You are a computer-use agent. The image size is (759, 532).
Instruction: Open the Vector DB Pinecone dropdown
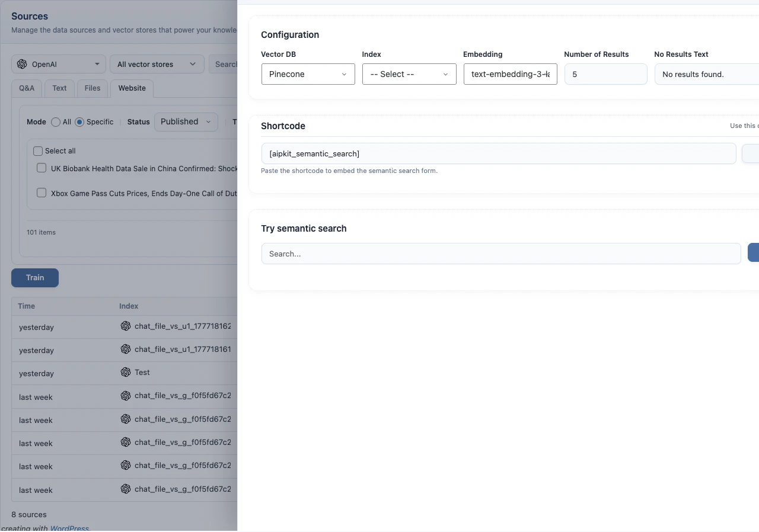click(x=308, y=74)
